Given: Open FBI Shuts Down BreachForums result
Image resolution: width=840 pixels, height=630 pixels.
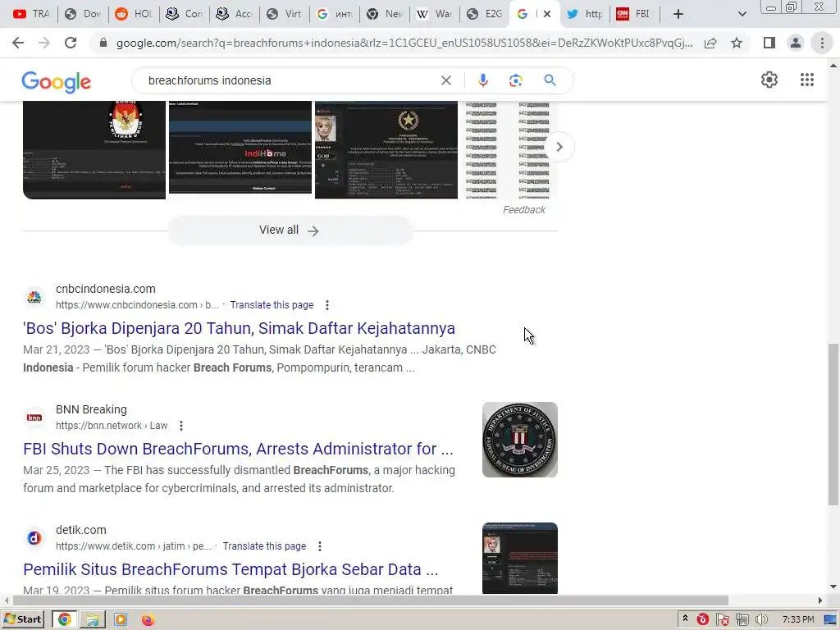Looking at the screenshot, I should tap(238, 449).
